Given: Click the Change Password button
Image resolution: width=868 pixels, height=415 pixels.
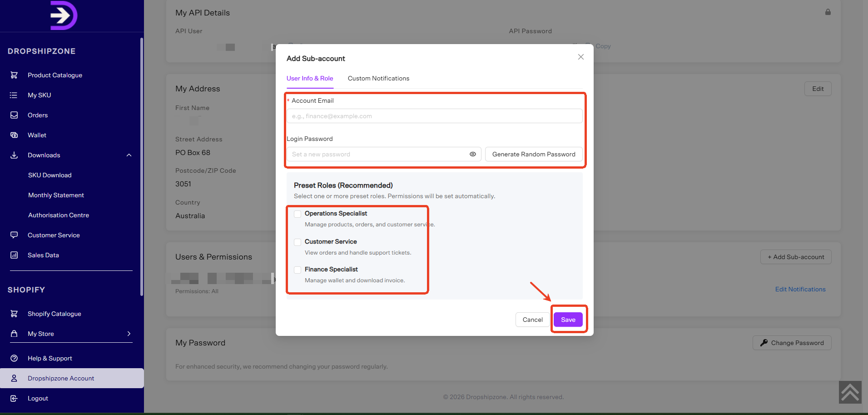Looking at the screenshot, I should [x=792, y=343].
